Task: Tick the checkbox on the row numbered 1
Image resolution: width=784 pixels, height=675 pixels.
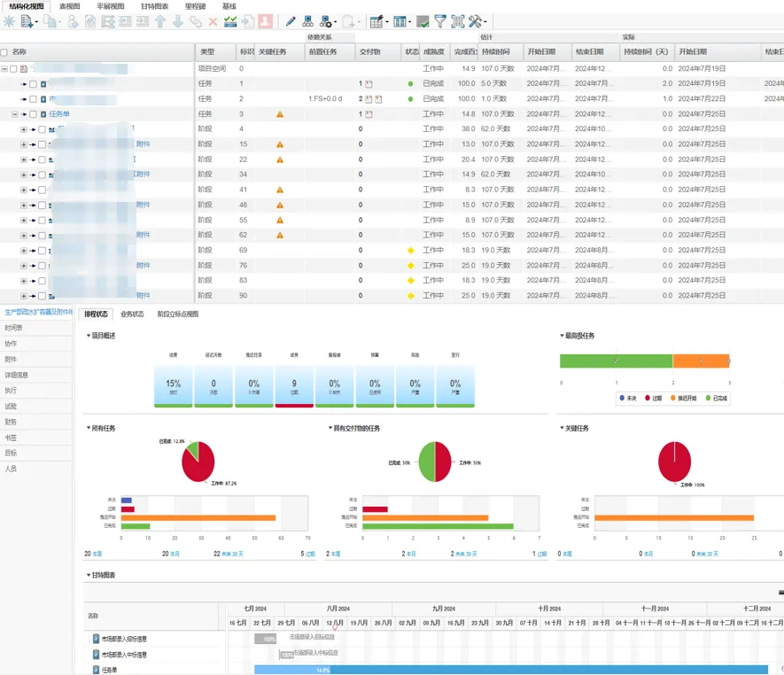Action: tap(33, 84)
